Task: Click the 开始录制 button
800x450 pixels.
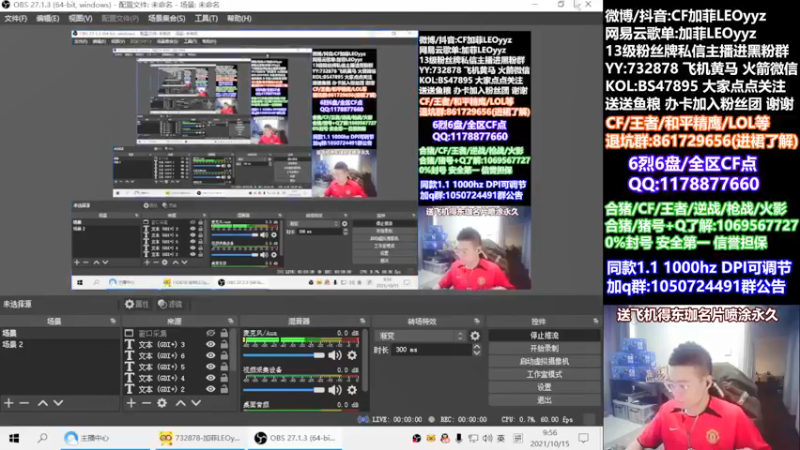Action: pos(544,348)
